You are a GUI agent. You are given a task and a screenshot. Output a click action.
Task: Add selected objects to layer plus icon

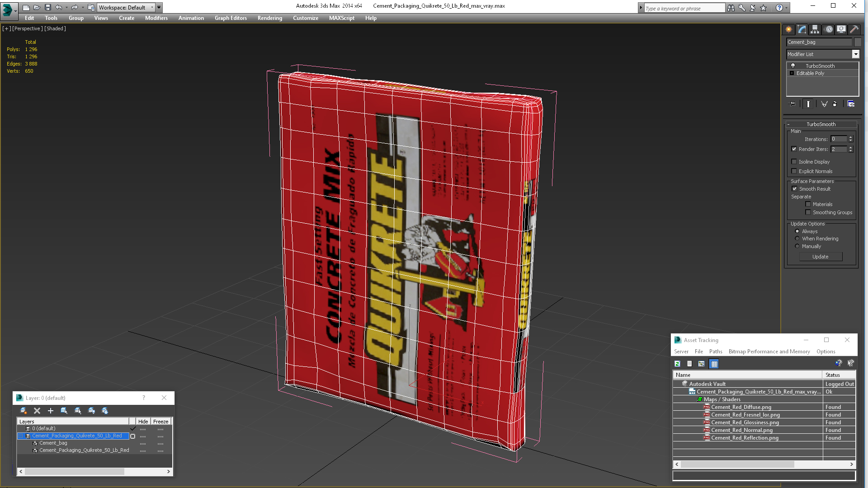[51, 411]
